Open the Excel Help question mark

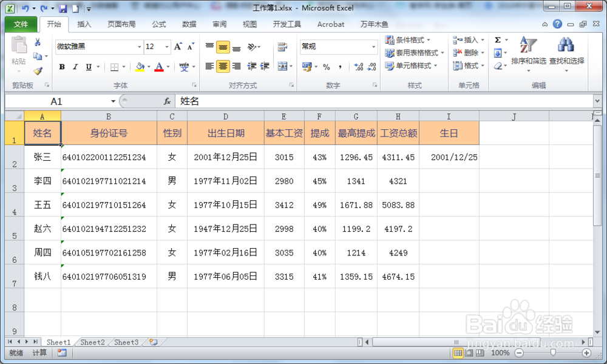pyautogui.click(x=557, y=24)
